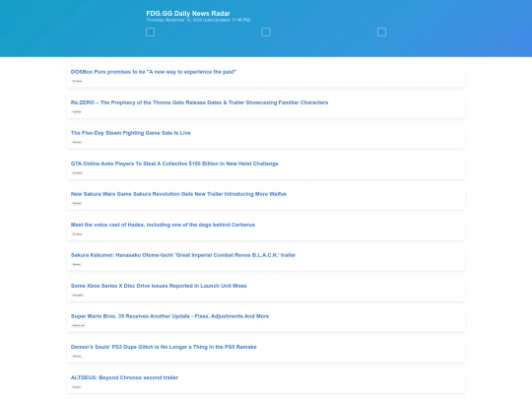The height and width of the screenshot is (399, 532).
Task: Open the Sakura Revolution new trailer headline
Action: point(178,194)
